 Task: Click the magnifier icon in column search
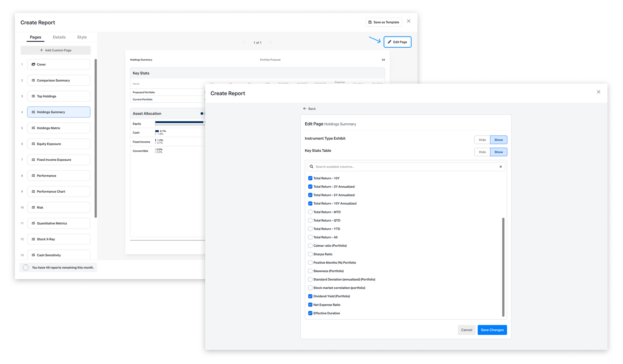pyautogui.click(x=311, y=167)
